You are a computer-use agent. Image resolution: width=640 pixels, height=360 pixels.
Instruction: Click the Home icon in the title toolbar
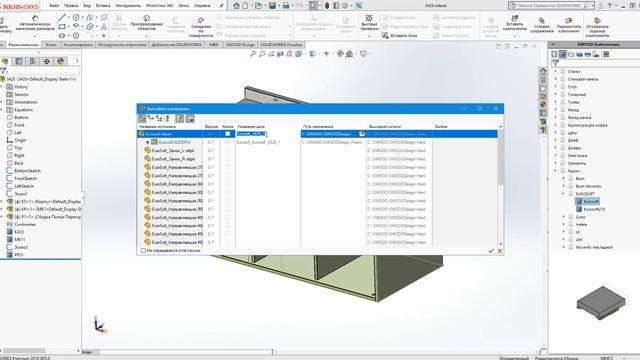236,6
